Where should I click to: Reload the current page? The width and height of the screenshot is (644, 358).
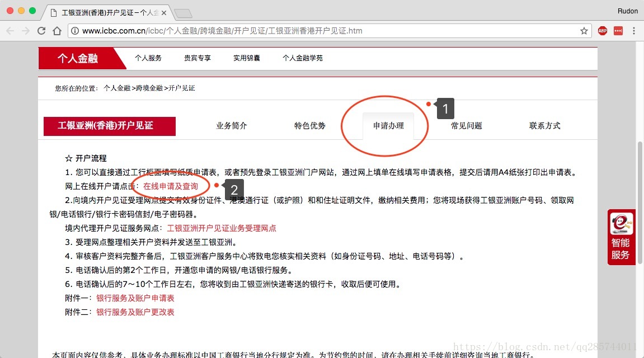(41, 31)
